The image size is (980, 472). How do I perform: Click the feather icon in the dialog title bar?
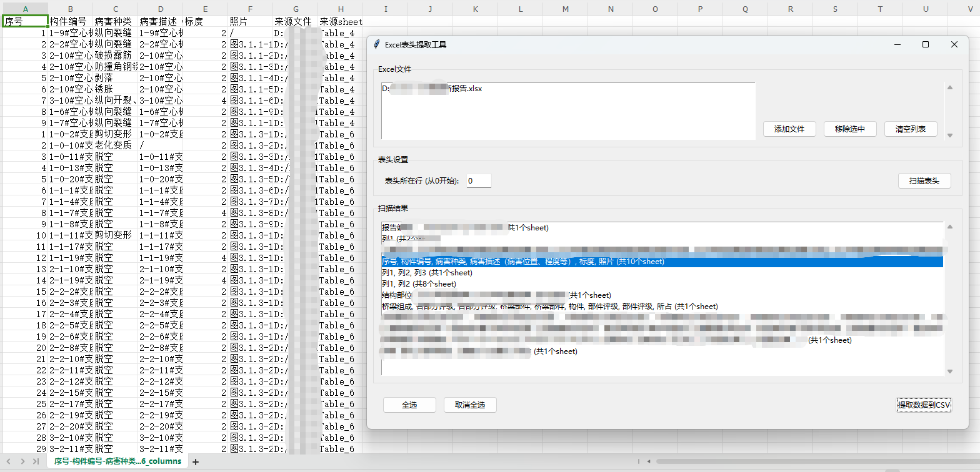[376, 45]
